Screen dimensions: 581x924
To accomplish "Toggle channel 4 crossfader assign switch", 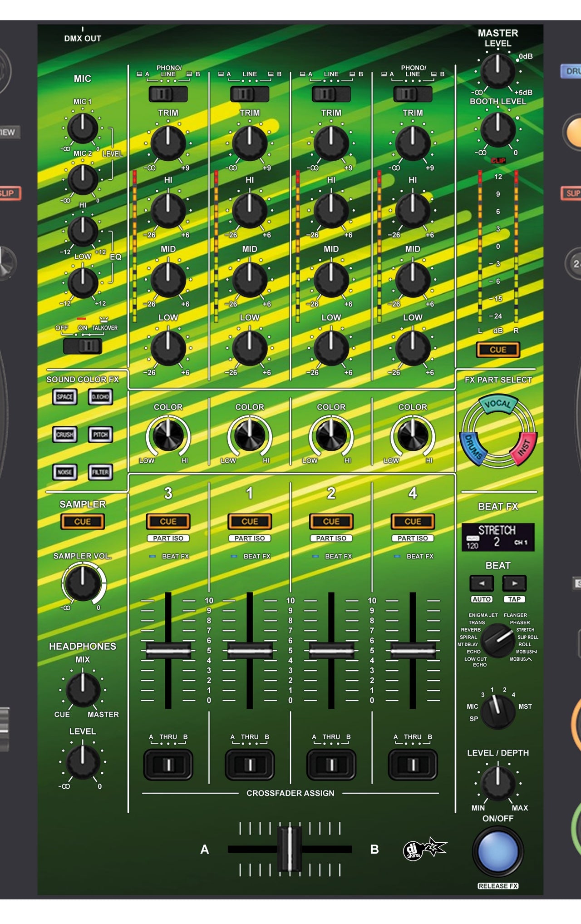I will pyautogui.click(x=413, y=765).
